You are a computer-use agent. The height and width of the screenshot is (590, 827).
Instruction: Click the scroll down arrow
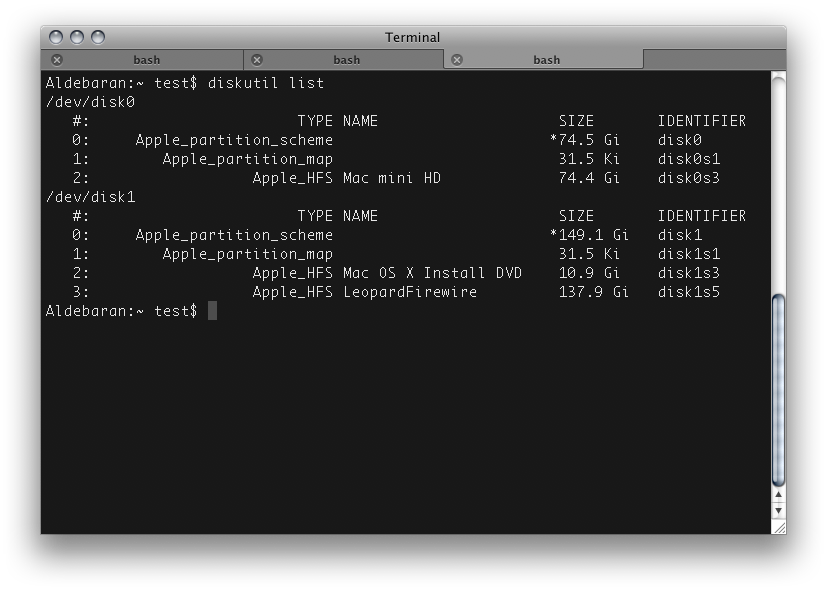(x=778, y=510)
